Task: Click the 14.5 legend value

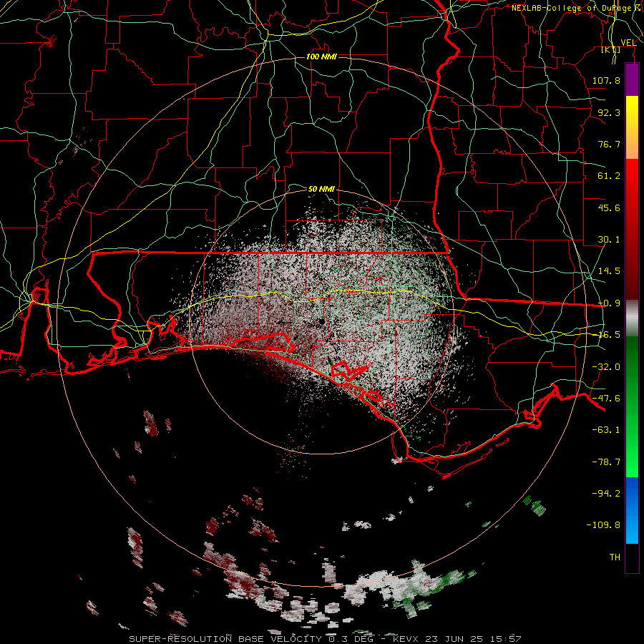Action: [x=609, y=271]
